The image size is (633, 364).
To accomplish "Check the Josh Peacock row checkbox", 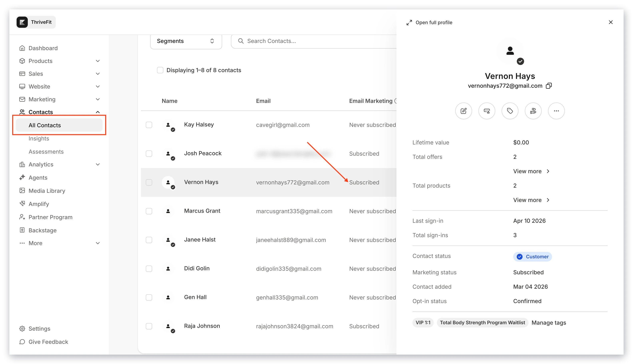I will coord(149,153).
